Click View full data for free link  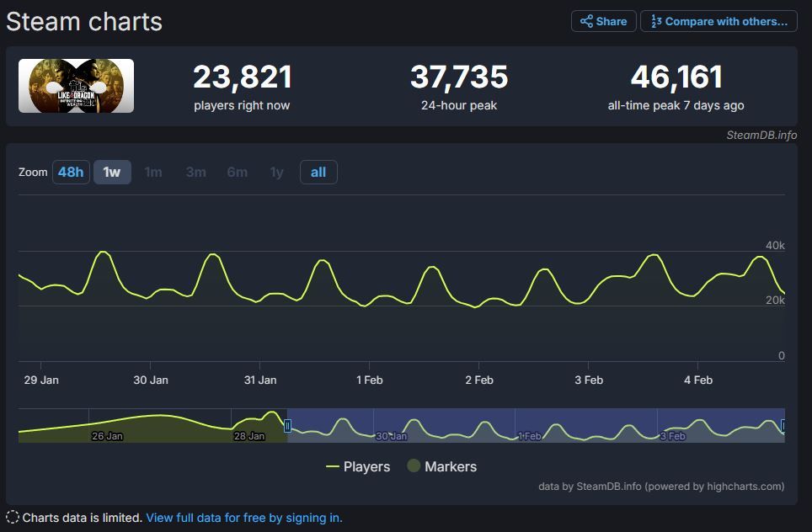244,518
